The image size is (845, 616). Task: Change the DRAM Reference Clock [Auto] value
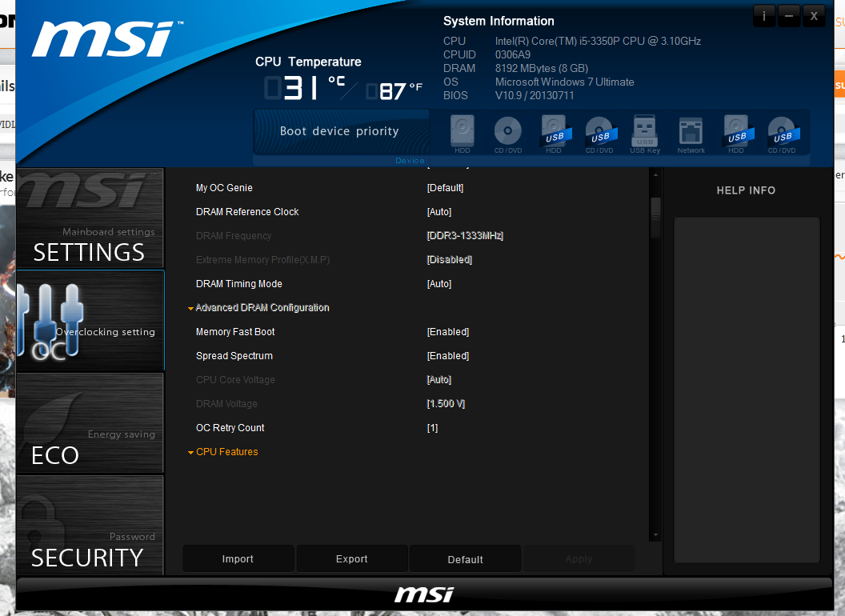(439, 212)
